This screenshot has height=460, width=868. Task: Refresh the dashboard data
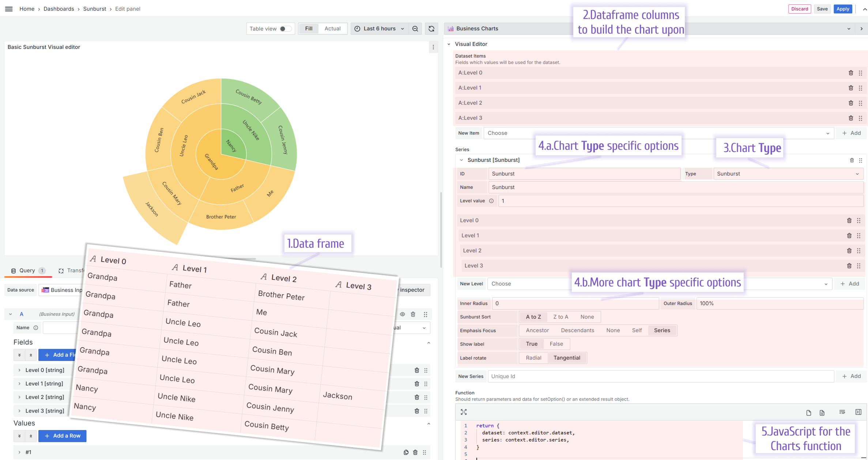(x=432, y=28)
